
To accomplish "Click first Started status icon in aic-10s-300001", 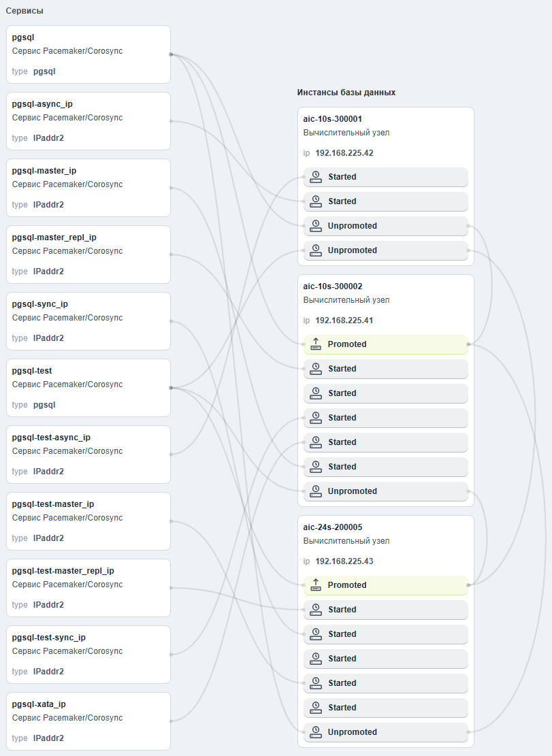I will [x=316, y=177].
